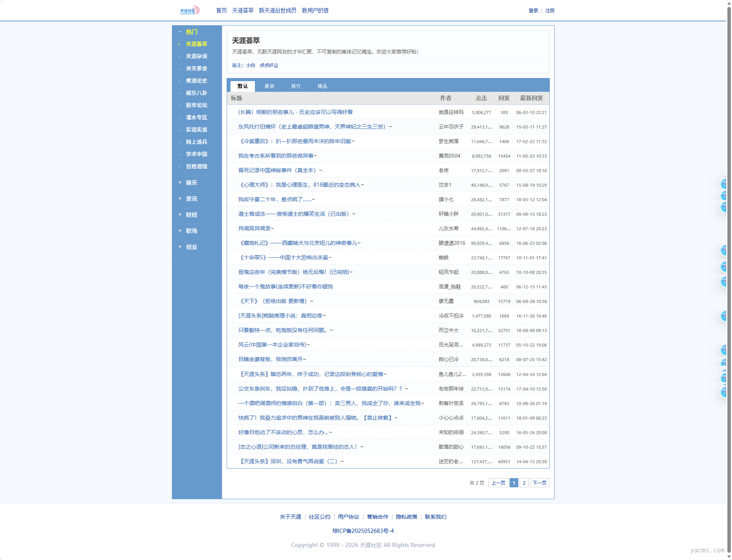Open 首页 in the top navigation
This screenshot has width=732, height=560.
(221, 10)
